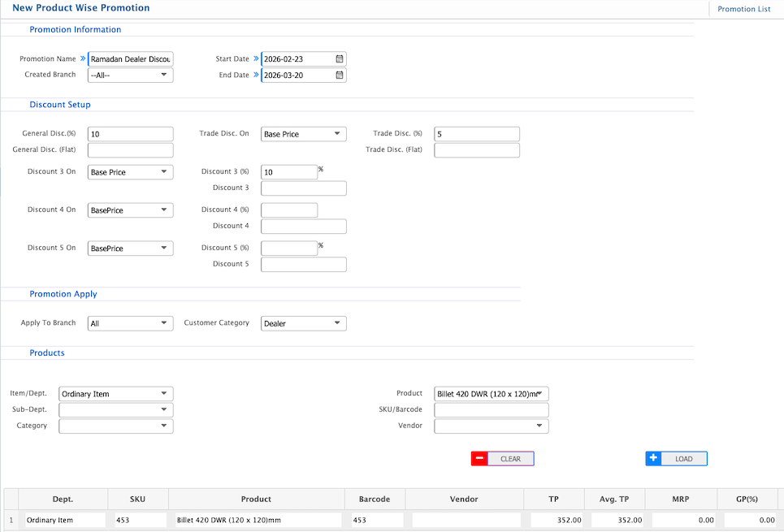Focus the General Disc.(%) field

point(130,134)
